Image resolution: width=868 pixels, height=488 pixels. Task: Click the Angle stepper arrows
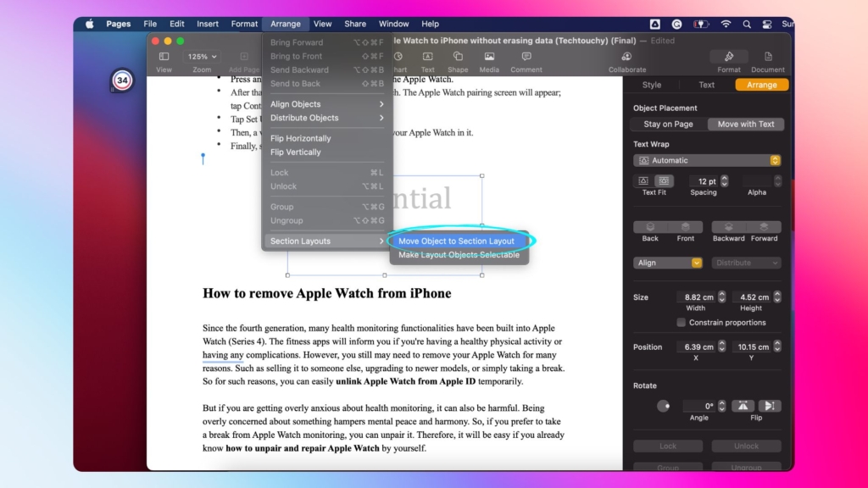pyautogui.click(x=722, y=406)
